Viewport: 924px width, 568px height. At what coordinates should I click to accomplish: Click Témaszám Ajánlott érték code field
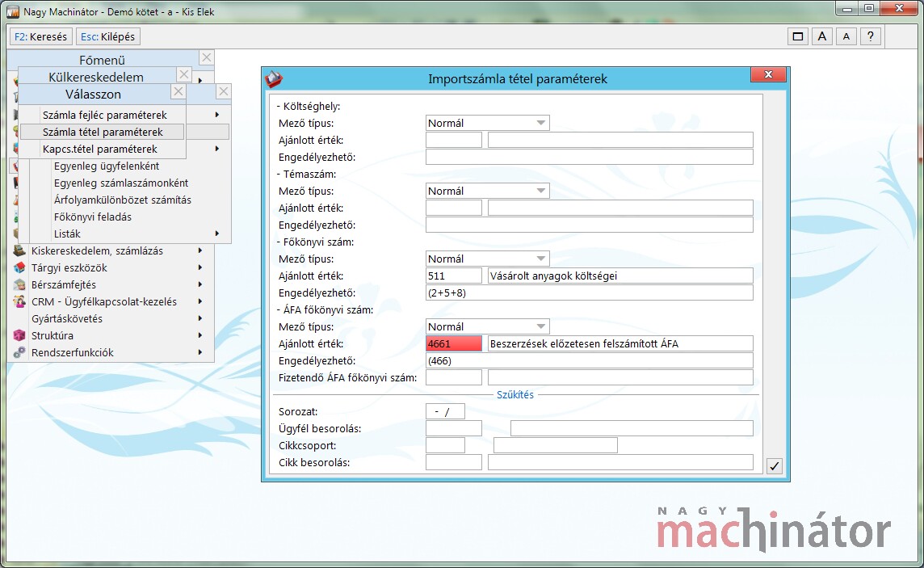click(x=454, y=208)
